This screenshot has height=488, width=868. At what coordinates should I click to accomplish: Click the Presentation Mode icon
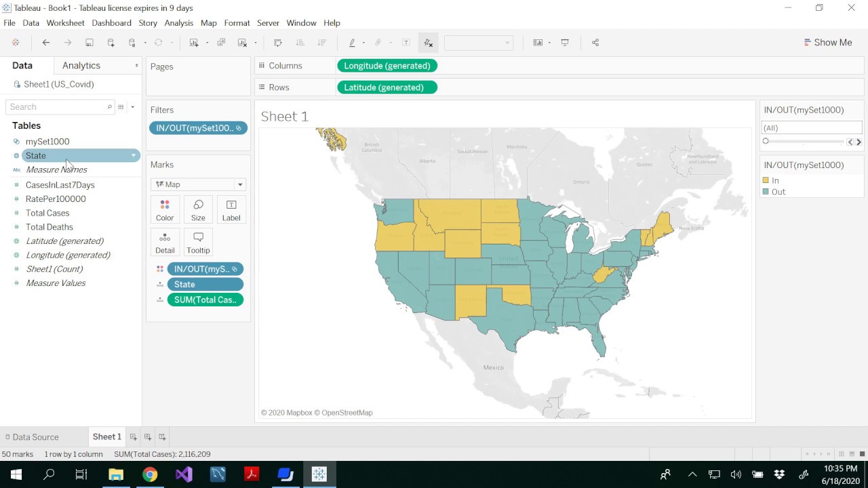565,43
